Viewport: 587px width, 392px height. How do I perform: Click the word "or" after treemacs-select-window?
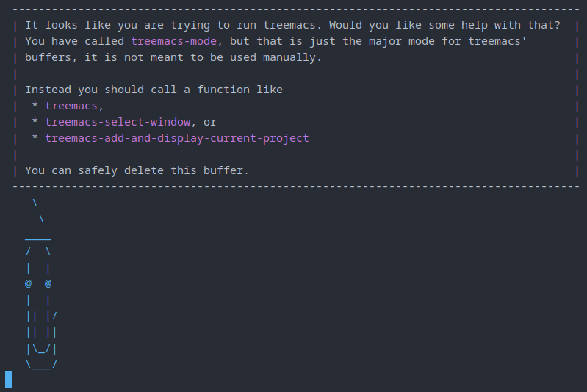(210, 122)
